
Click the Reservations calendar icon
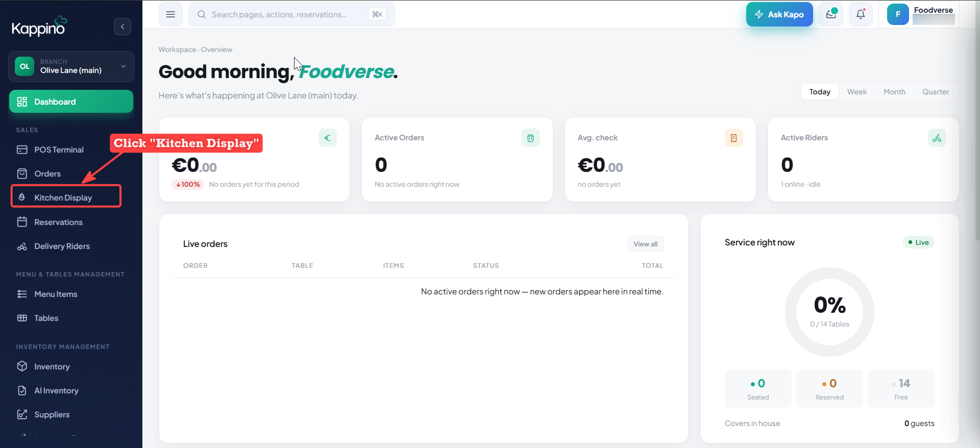tap(22, 222)
